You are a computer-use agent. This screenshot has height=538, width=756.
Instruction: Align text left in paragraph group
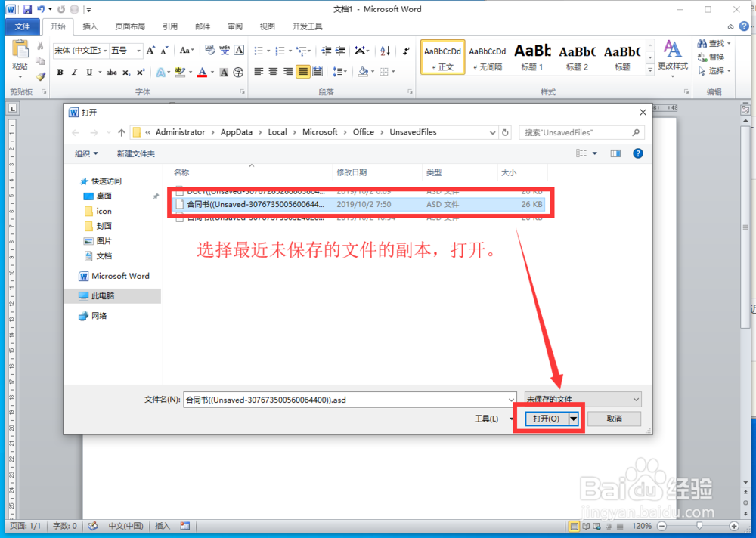tap(259, 72)
